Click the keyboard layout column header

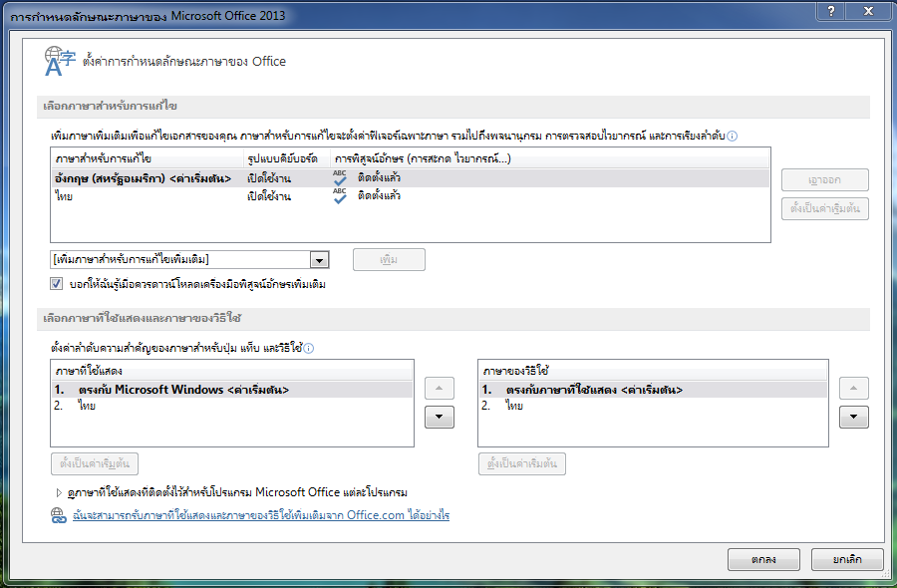[287, 158]
